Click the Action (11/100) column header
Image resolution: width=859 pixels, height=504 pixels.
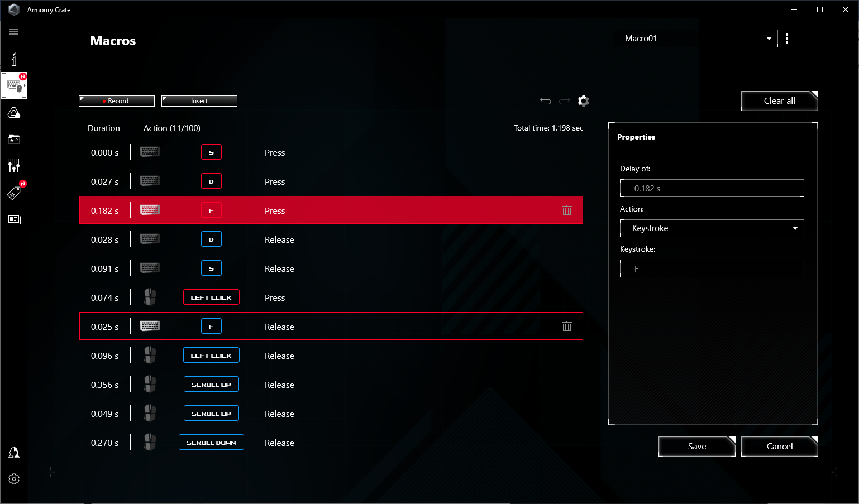[x=172, y=128]
